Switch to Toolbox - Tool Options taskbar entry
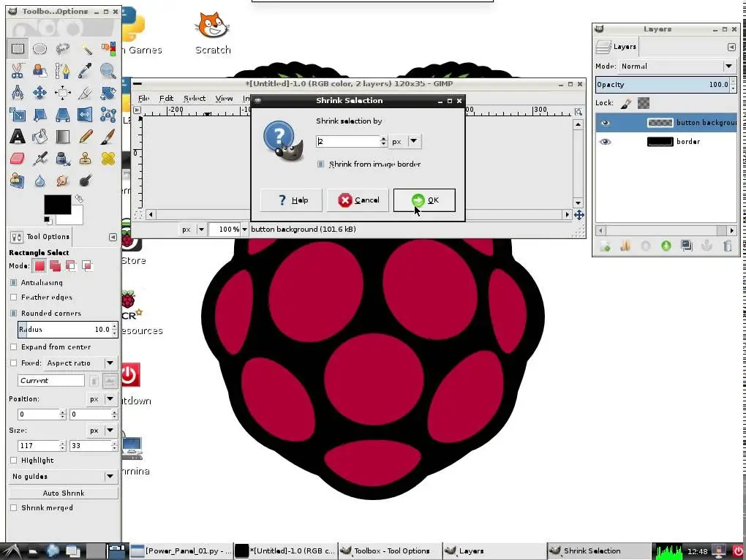Image resolution: width=746 pixels, height=560 pixels. (390, 551)
